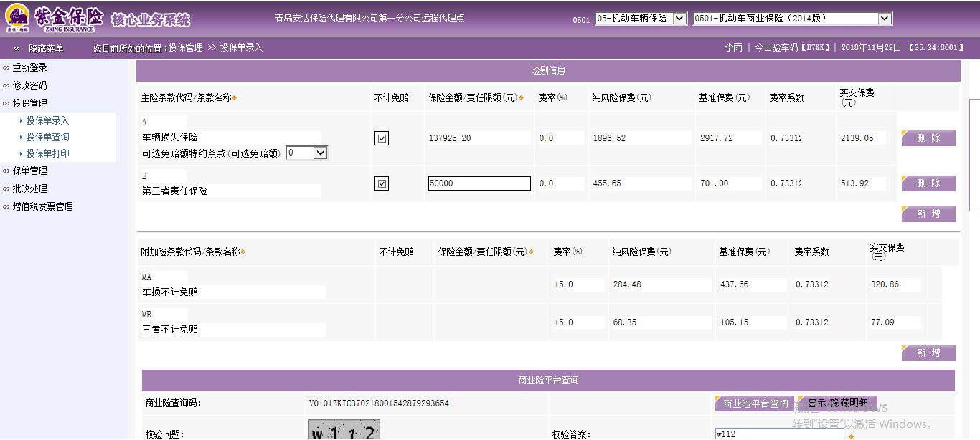Expand 投保管理 menu section
The height and width of the screenshot is (440, 980).
29,103
